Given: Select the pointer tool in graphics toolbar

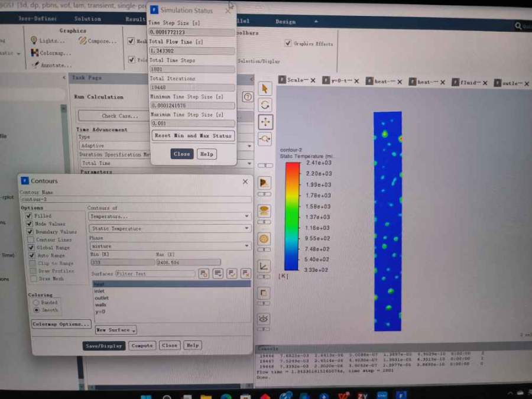Looking at the screenshot, I should [265, 89].
